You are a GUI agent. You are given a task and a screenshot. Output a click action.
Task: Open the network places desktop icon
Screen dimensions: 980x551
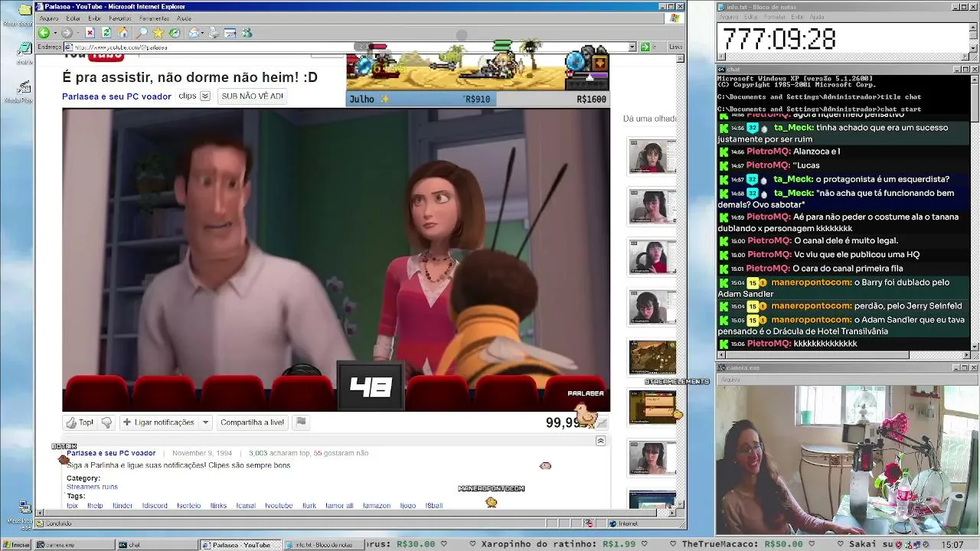pos(24,508)
